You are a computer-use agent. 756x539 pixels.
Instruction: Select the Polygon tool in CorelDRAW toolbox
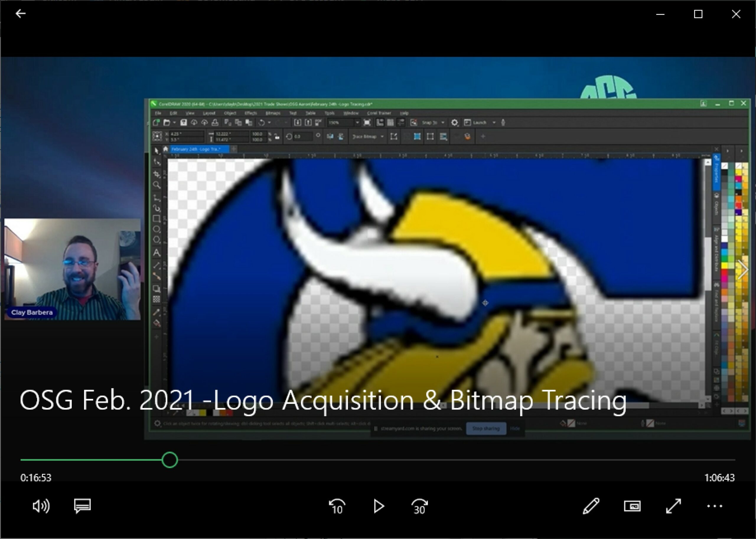pyautogui.click(x=157, y=240)
